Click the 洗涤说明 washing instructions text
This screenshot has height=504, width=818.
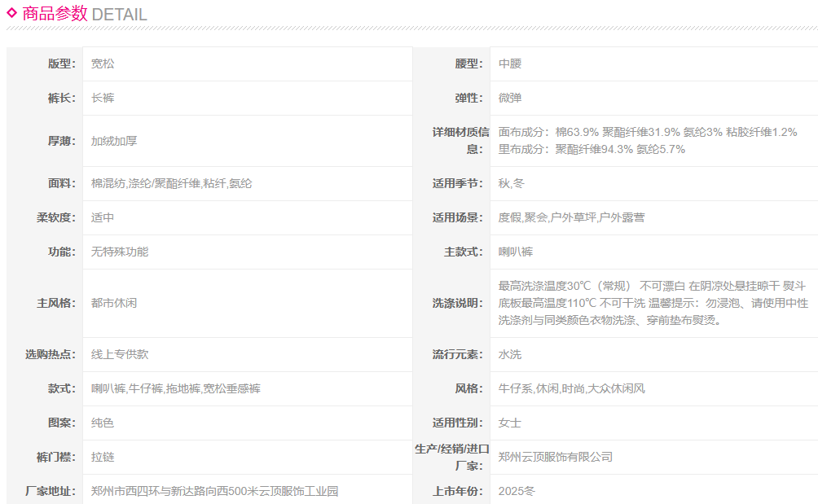(652, 303)
